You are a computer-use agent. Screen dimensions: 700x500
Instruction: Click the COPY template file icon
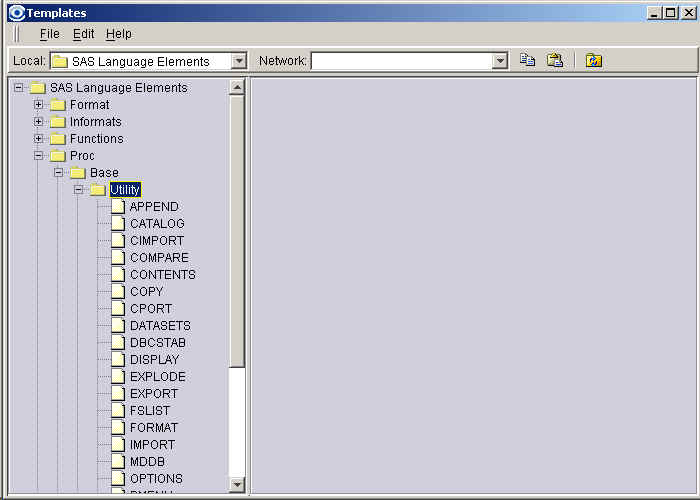(x=118, y=291)
